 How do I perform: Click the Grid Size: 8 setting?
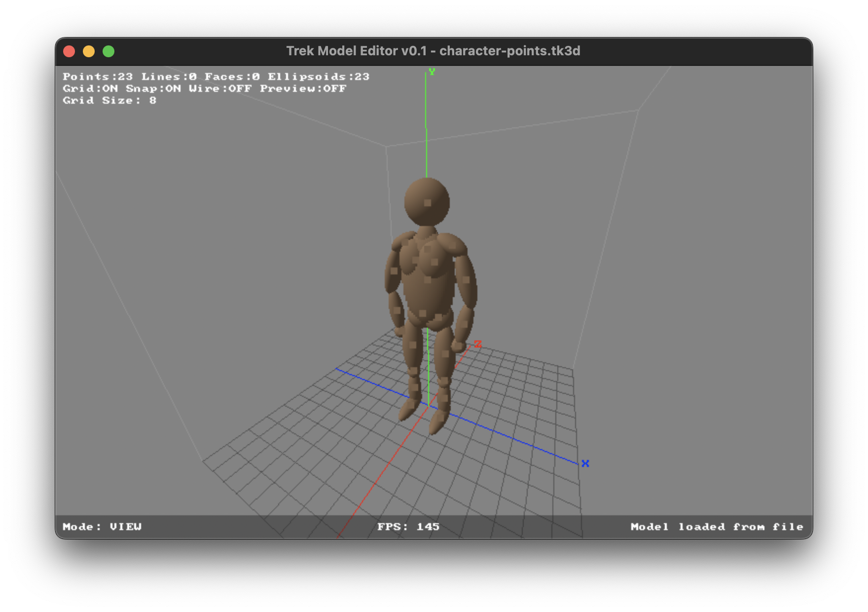click(x=108, y=100)
